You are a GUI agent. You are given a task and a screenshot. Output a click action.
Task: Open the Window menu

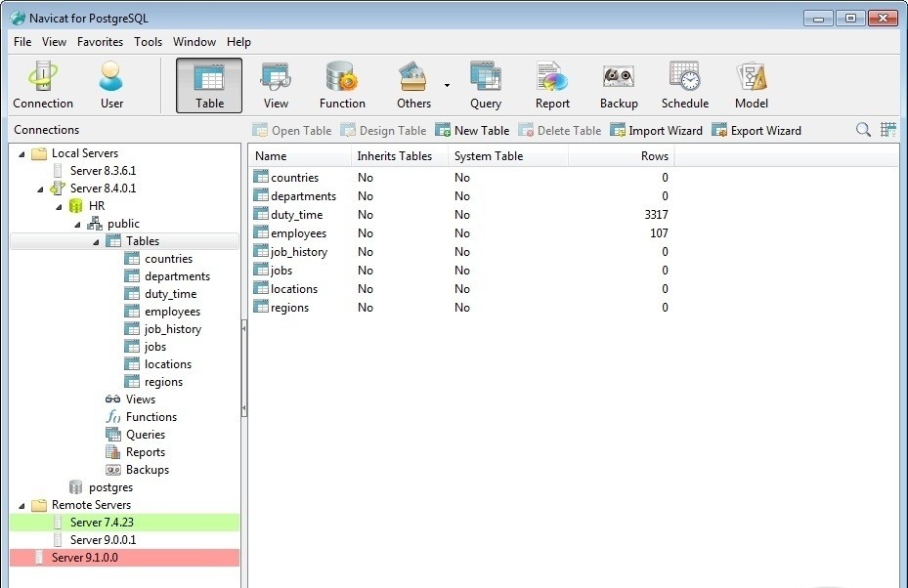(x=195, y=42)
